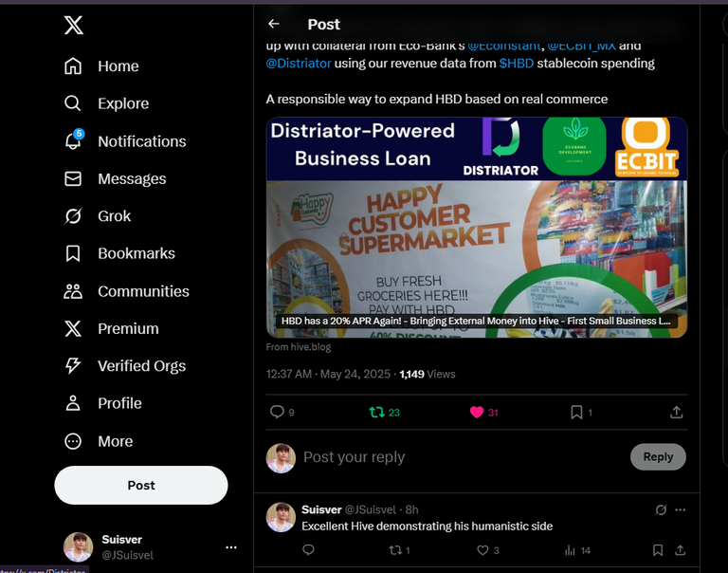This screenshot has height=573, width=728.
Task: Open the hive.blog link preview card
Action: [477, 228]
